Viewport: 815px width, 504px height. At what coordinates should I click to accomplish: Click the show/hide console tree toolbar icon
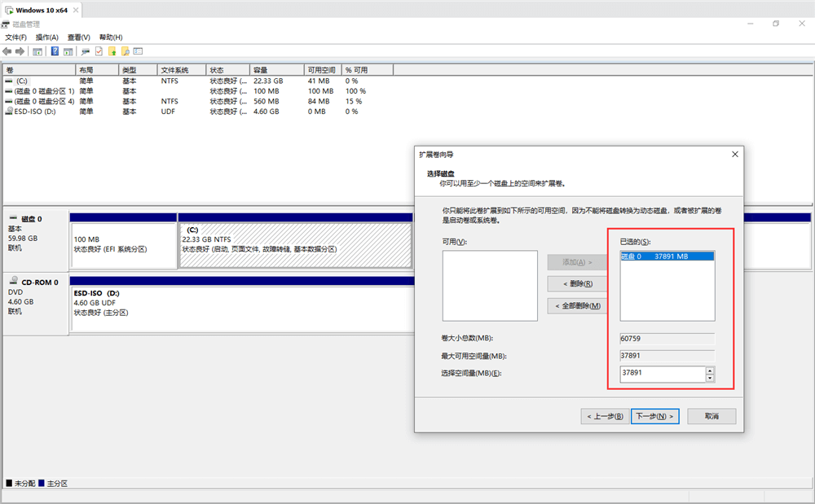[37, 51]
